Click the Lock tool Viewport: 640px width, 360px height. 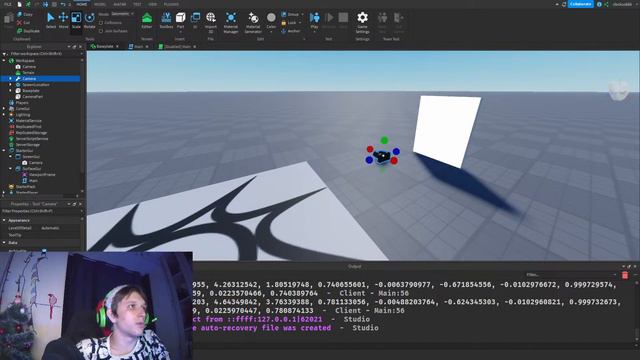point(289,23)
